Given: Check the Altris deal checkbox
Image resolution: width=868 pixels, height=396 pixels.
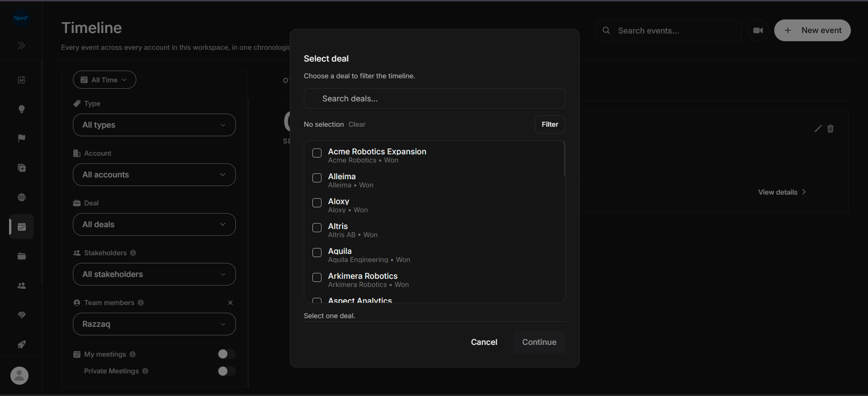Looking at the screenshot, I should coord(317,228).
